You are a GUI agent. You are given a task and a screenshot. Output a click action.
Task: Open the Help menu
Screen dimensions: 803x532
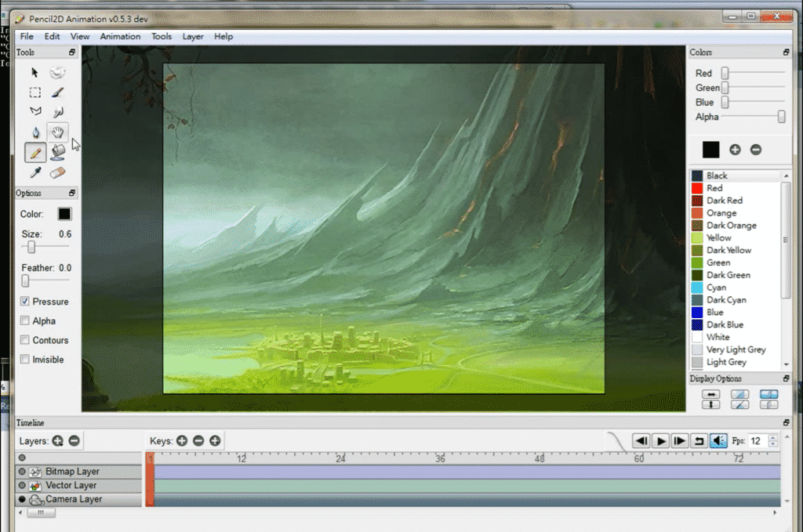point(223,36)
